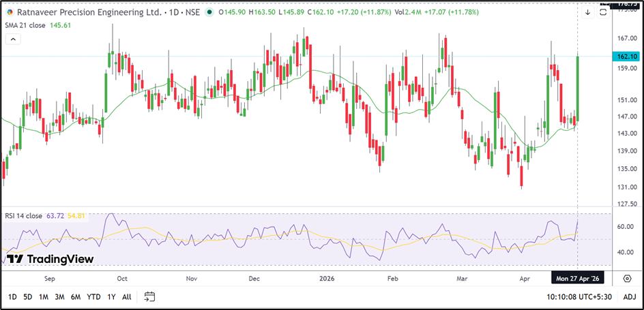
Task: Choose the YTD time range
Action: 93,296
